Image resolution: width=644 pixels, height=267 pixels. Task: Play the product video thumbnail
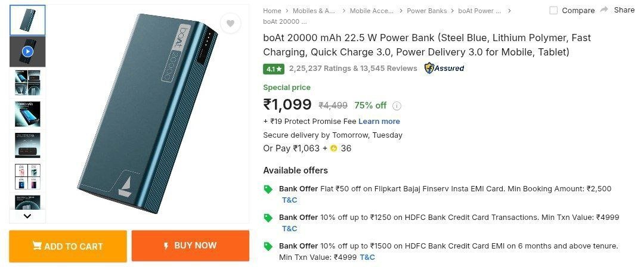tap(27, 52)
